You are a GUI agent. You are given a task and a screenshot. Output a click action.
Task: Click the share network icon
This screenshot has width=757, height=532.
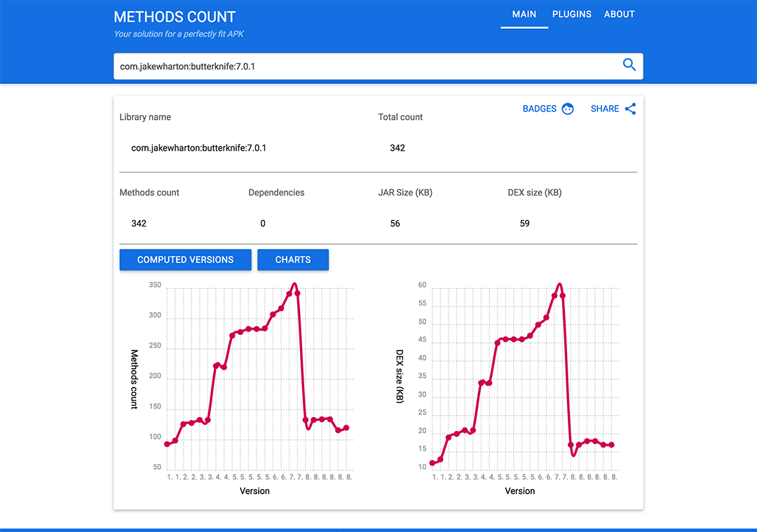coord(631,109)
